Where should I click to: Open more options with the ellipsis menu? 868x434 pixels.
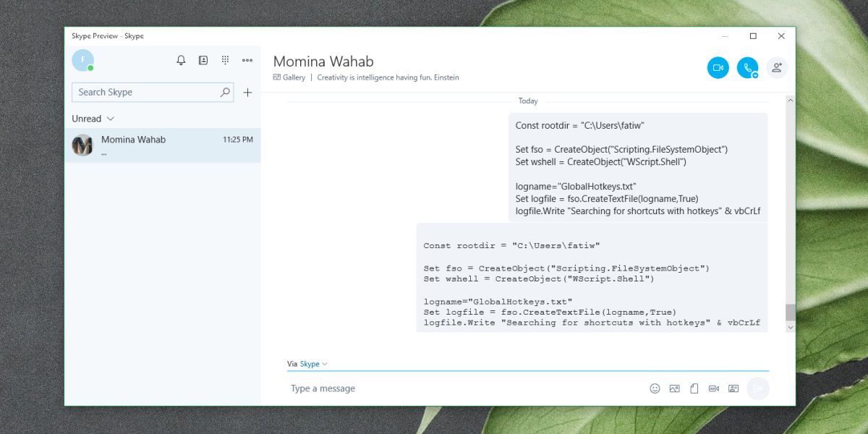coord(247,60)
